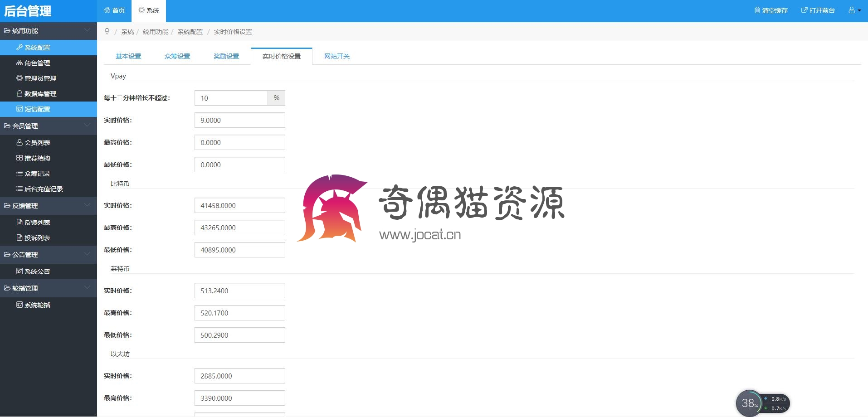Click the Vpay 实时价格 field showing 9.0000
Screen dimensions: 868x417
click(x=240, y=120)
